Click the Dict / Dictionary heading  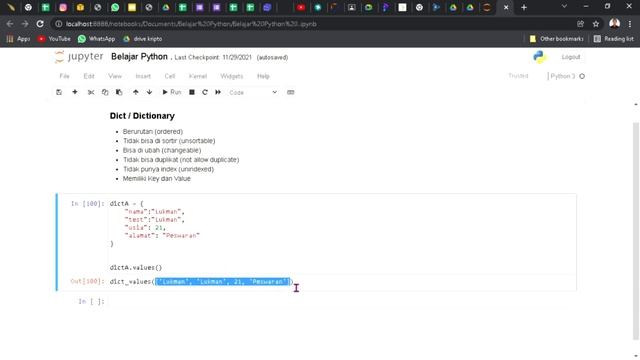(142, 116)
